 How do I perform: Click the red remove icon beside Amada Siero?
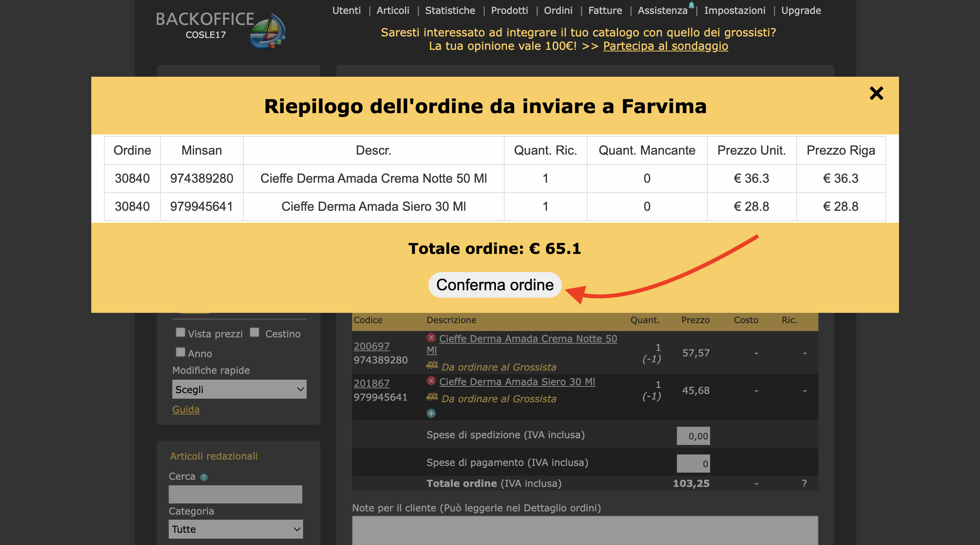(x=431, y=381)
